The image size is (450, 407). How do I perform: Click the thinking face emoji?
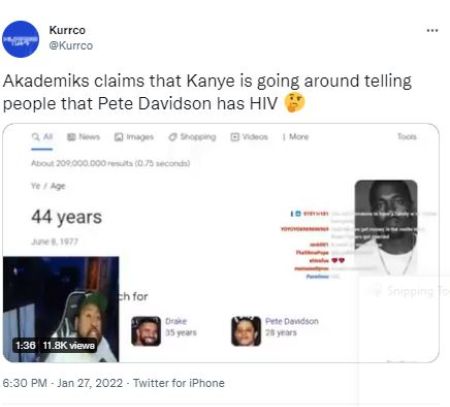(x=294, y=103)
